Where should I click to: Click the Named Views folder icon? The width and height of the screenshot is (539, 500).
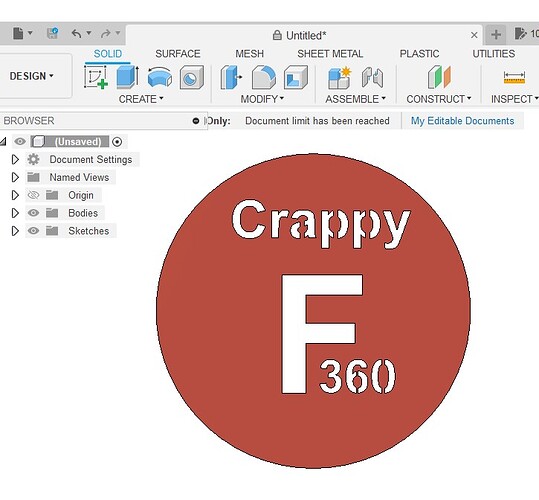pyautogui.click(x=33, y=177)
